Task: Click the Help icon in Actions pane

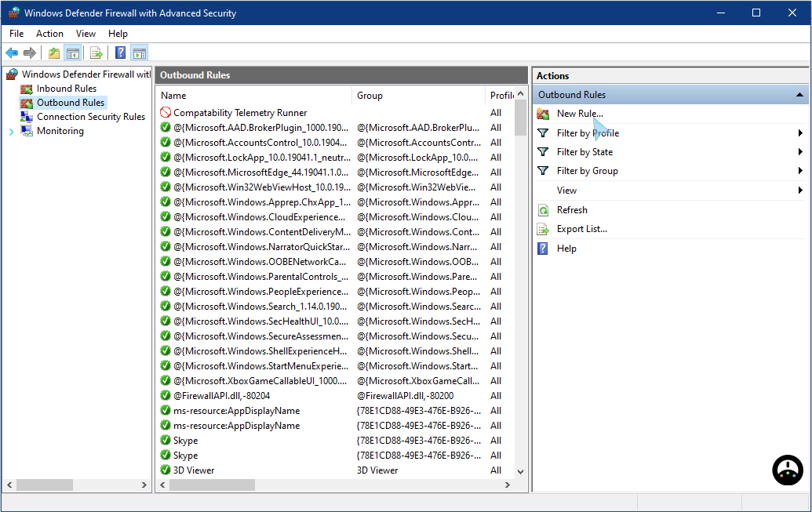Action: 543,249
